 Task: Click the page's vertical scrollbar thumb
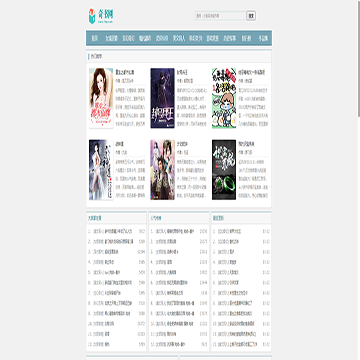[x=358, y=58]
